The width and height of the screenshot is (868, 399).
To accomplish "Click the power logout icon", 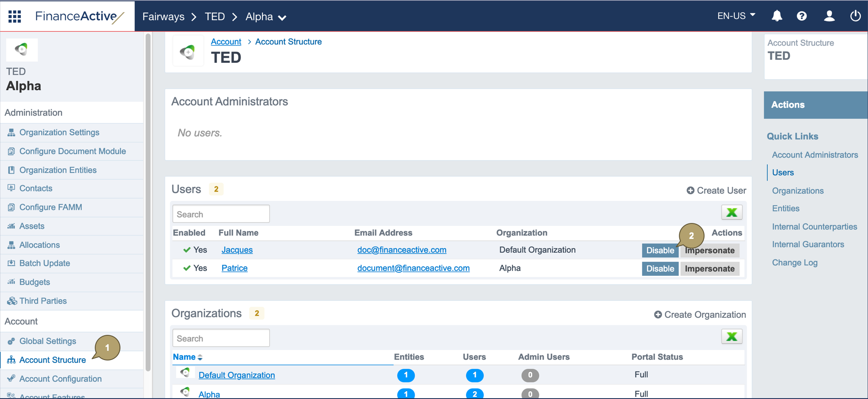I will (x=855, y=16).
